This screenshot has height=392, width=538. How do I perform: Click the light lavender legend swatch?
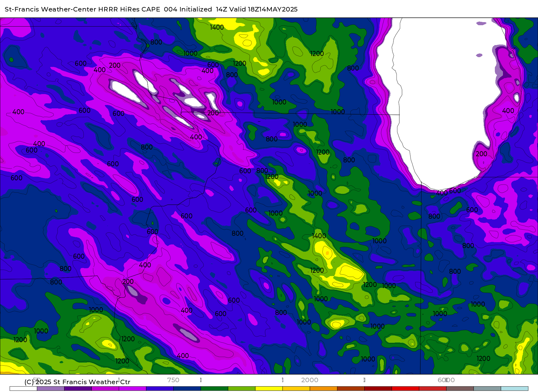pos(51,389)
